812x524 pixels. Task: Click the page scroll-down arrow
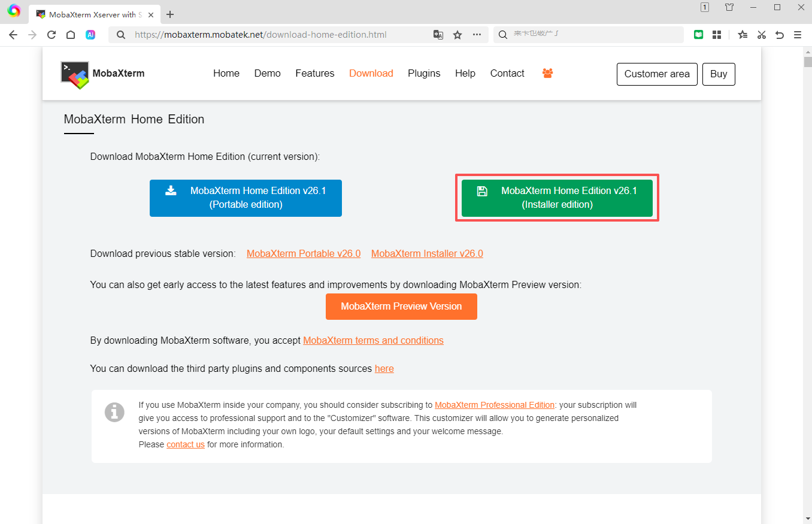[x=807, y=518]
